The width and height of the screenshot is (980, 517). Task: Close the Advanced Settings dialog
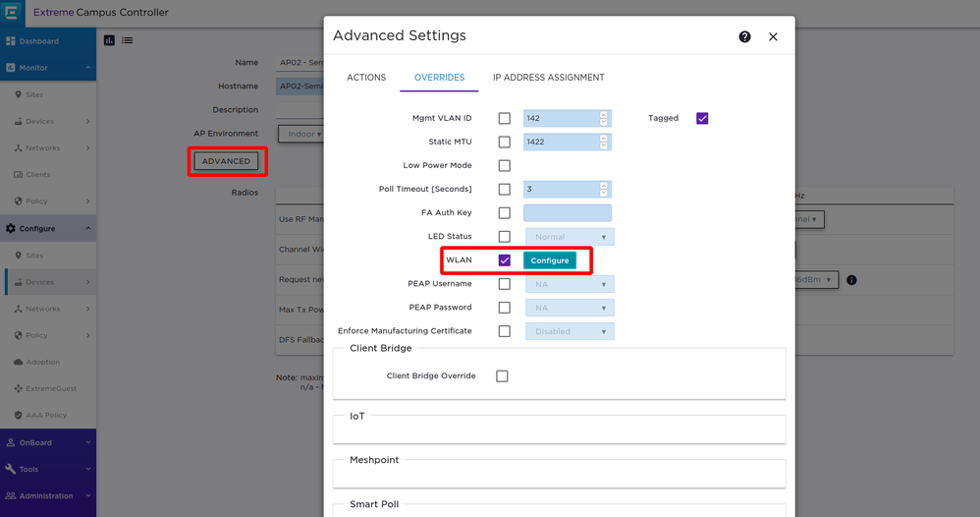pyautogui.click(x=773, y=37)
